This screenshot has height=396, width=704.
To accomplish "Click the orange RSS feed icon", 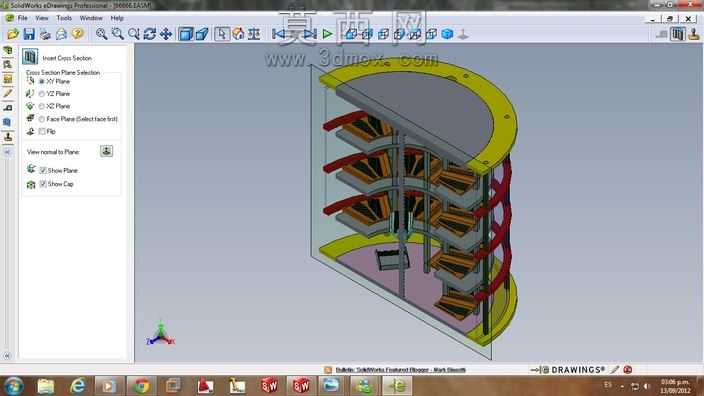I will pos(328,370).
